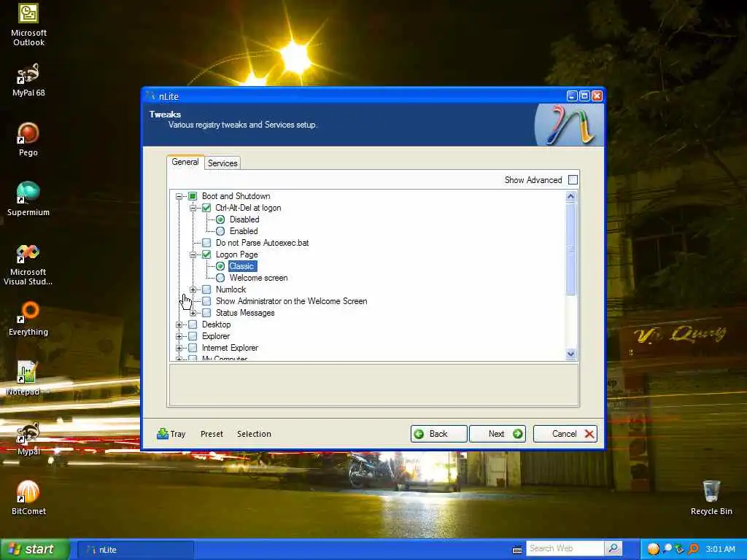The width and height of the screenshot is (747, 560).
Task: Select the Disabled radio option
Action: (x=220, y=219)
